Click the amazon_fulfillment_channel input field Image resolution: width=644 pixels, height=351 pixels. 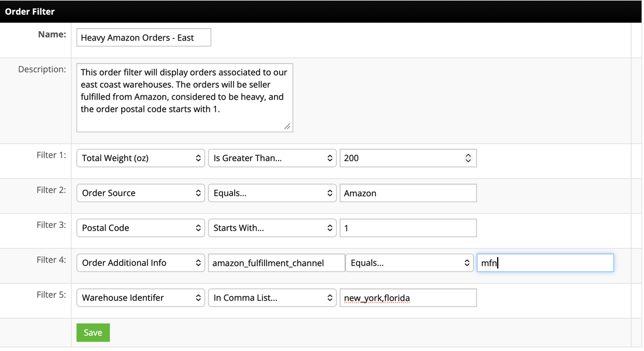(276, 263)
